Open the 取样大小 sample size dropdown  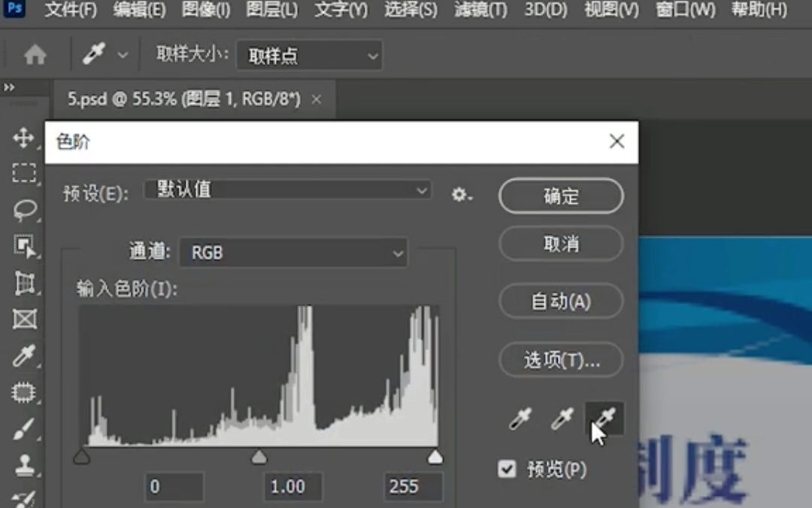pos(308,55)
